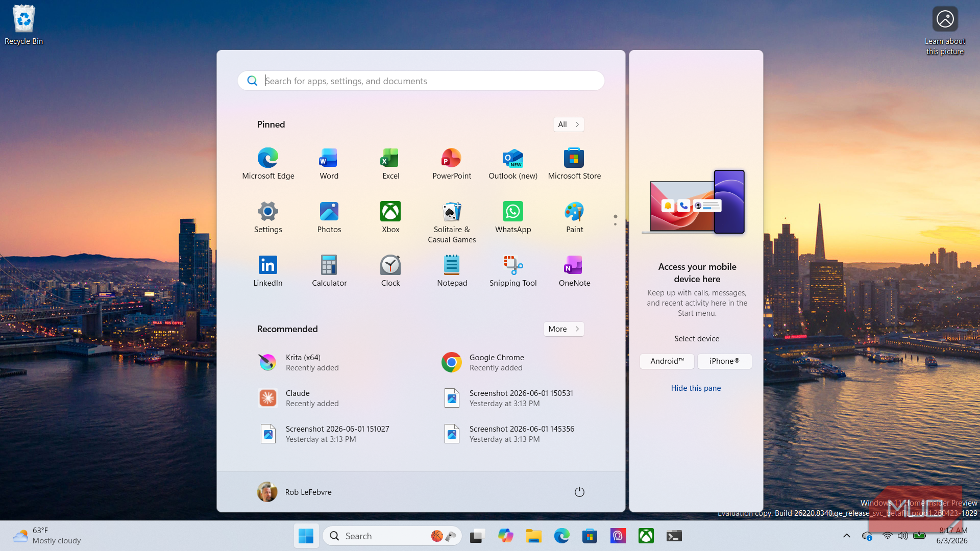This screenshot has width=980, height=551.
Task: Open Terminal from the taskbar
Action: coord(674,536)
